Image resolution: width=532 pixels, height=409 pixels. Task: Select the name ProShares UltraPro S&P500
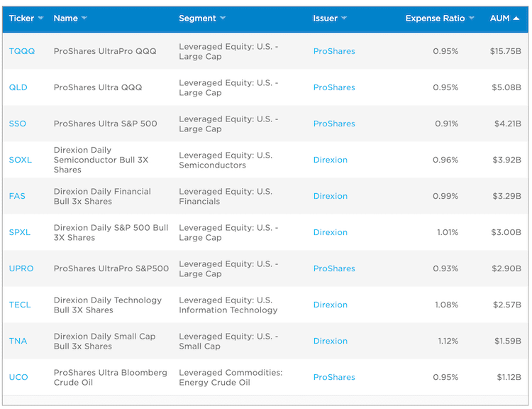(x=111, y=268)
